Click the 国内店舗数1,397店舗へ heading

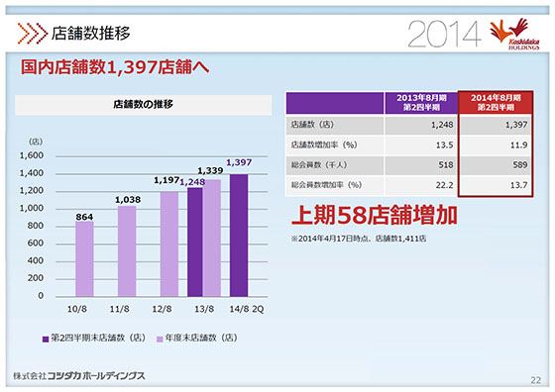pos(115,67)
